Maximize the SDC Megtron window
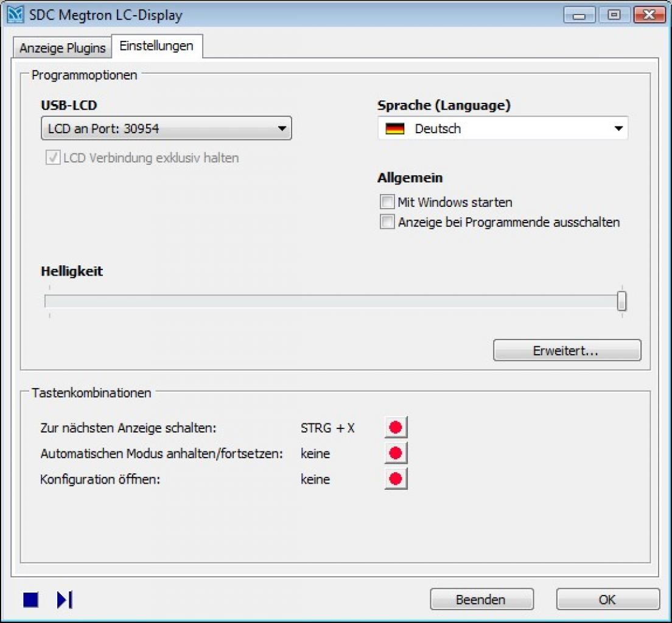This screenshot has width=672, height=623. (614, 15)
